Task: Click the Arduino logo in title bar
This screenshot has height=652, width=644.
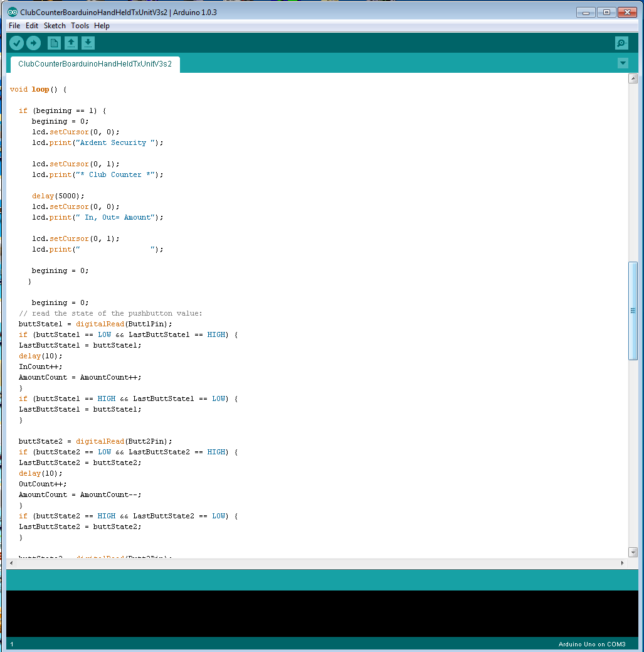Action: pyautogui.click(x=13, y=13)
